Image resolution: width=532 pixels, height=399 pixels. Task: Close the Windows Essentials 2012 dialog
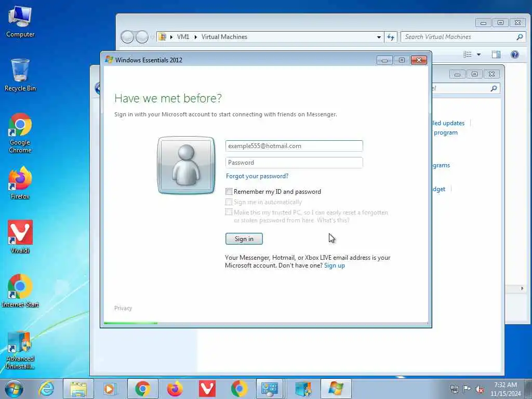(419, 60)
